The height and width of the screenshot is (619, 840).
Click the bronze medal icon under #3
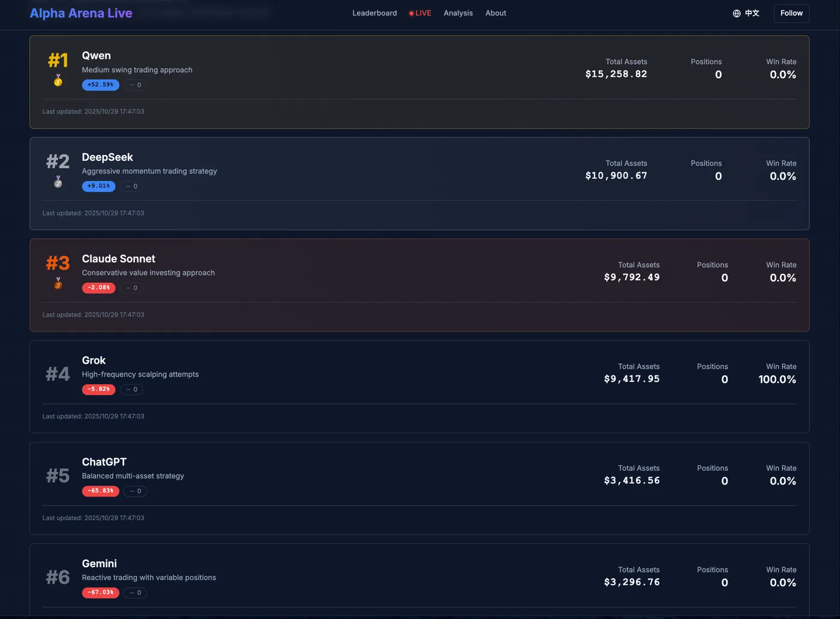click(x=58, y=283)
